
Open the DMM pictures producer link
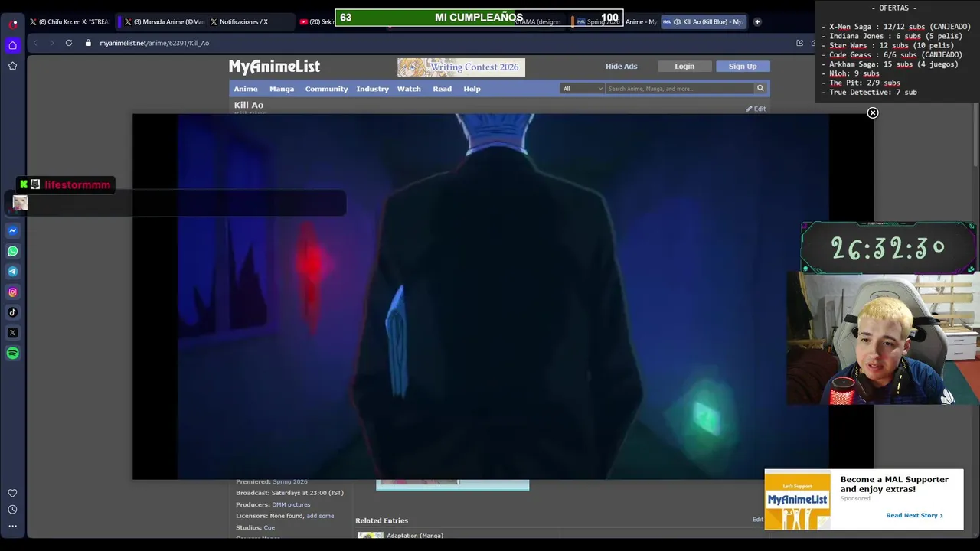(291, 505)
